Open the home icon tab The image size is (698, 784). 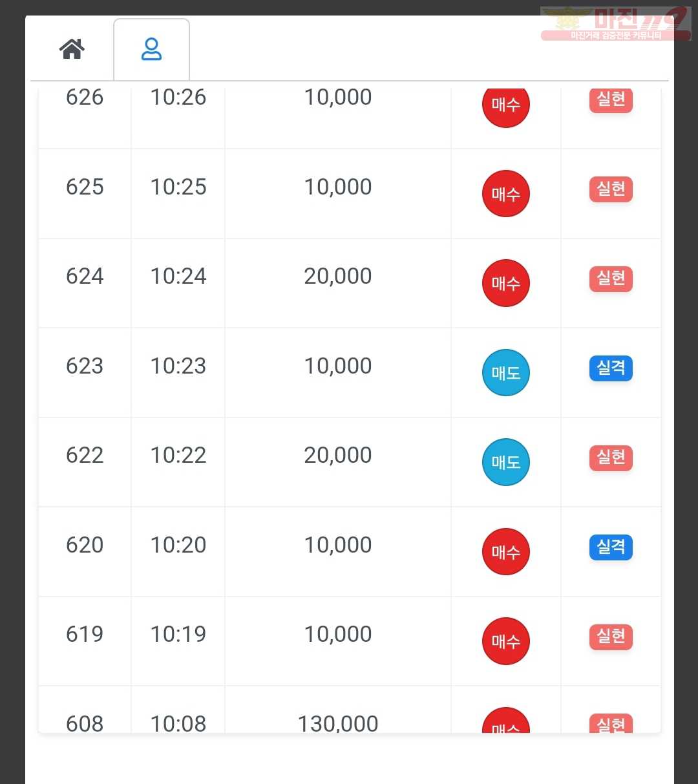coord(72,49)
